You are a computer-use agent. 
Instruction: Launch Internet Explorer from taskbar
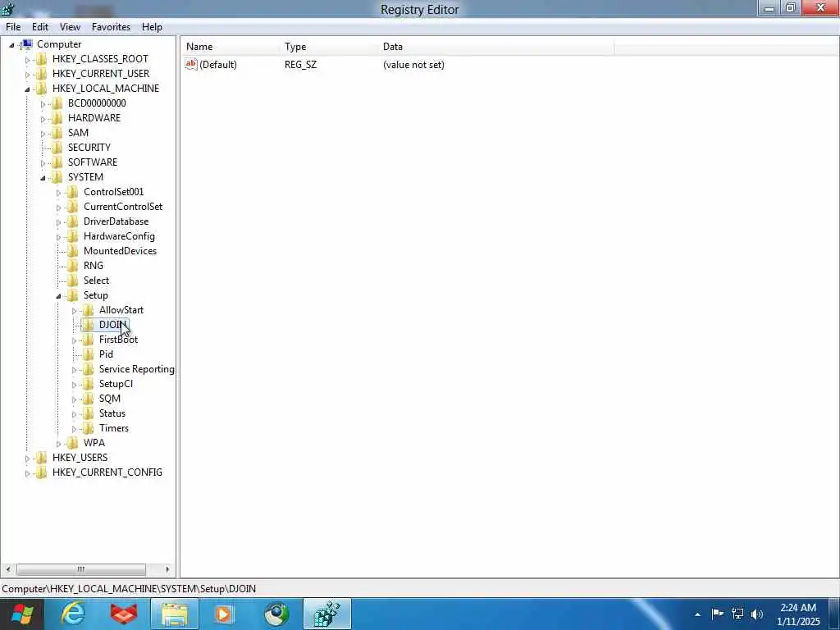(73, 614)
